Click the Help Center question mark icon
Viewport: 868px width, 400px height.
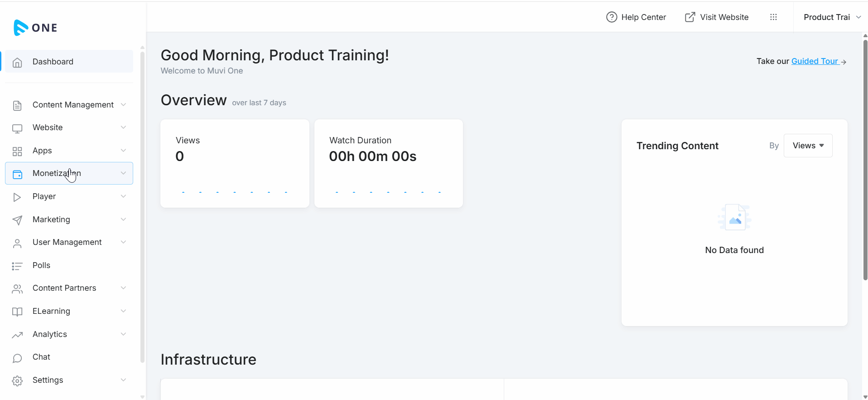point(612,17)
